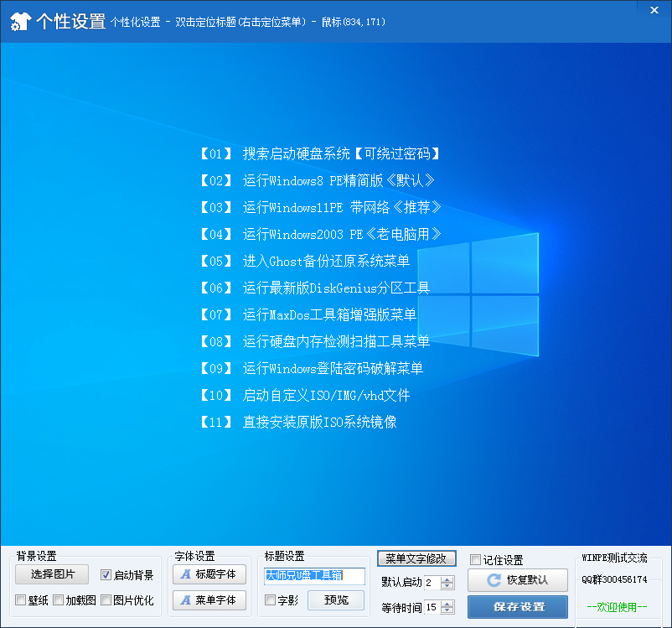Click the shirt-with-gear app icon in title bar
The image size is (672, 628).
tap(20, 22)
